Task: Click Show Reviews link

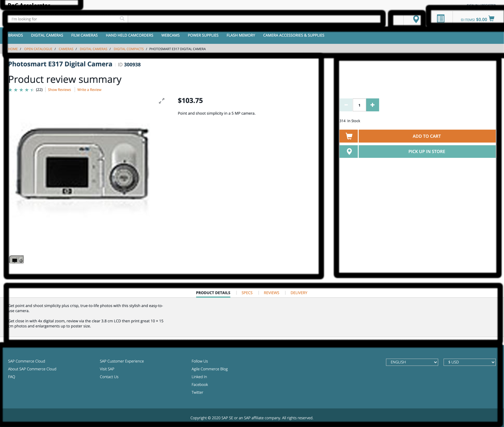Action: point(59,90)
